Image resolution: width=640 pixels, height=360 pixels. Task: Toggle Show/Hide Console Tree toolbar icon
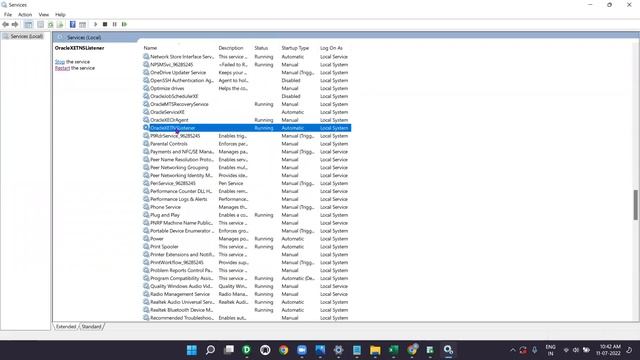28,24
